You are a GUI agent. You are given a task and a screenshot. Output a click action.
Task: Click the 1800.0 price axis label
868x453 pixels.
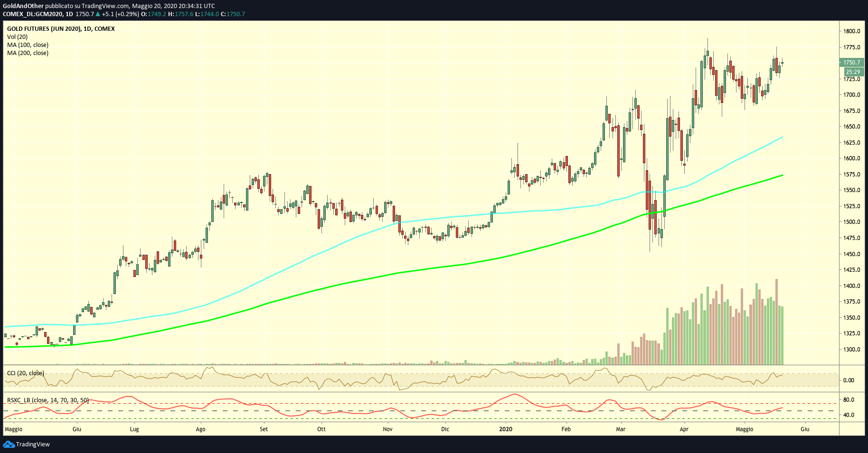point(852,31)
